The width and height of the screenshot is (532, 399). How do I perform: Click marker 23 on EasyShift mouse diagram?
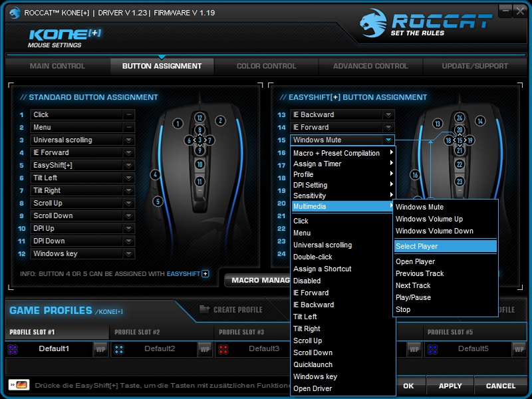[460, 182]
